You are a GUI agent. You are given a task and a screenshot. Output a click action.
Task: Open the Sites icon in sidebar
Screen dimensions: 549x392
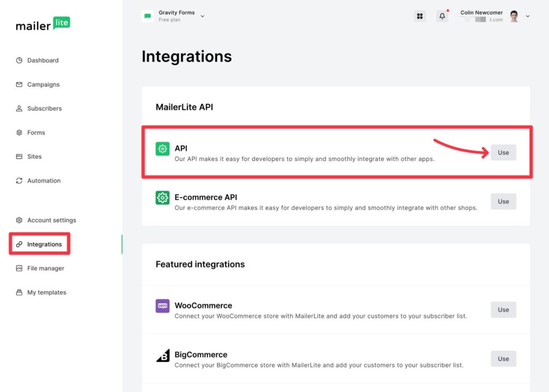(19, 157)
